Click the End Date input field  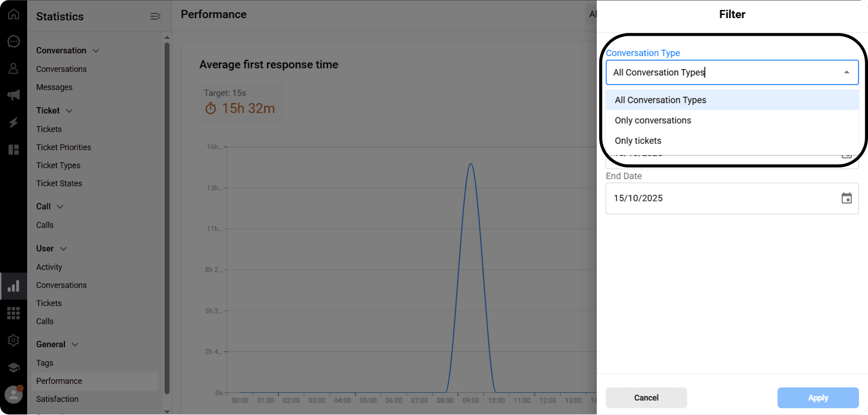tap(732, 198)
